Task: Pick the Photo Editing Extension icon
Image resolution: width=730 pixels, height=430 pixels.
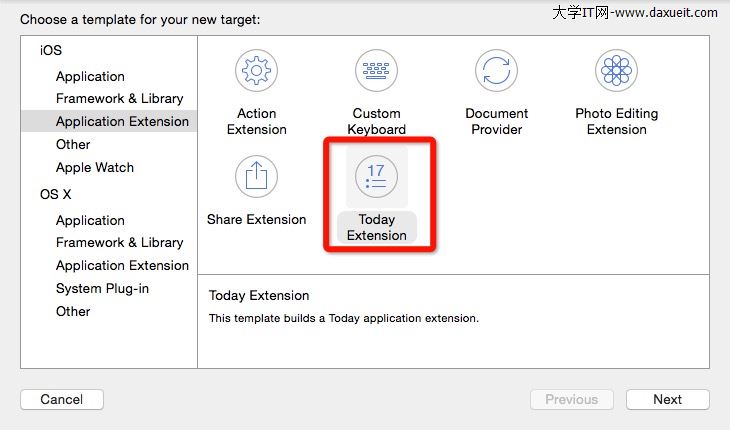Action: click(616, 71)
